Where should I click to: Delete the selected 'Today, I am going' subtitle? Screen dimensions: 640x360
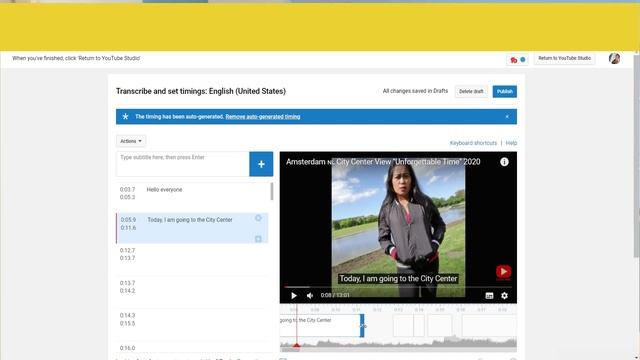tap(258, 218)
